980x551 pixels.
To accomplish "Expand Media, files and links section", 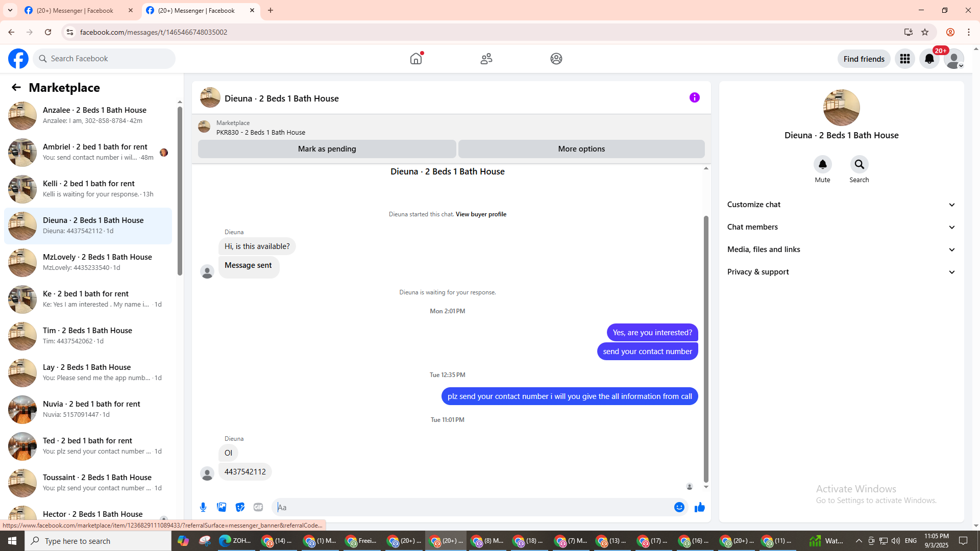I will pos(841,249).
